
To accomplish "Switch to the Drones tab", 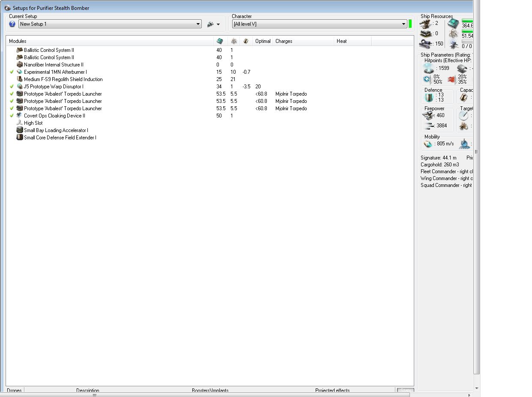I will (14, 391).
